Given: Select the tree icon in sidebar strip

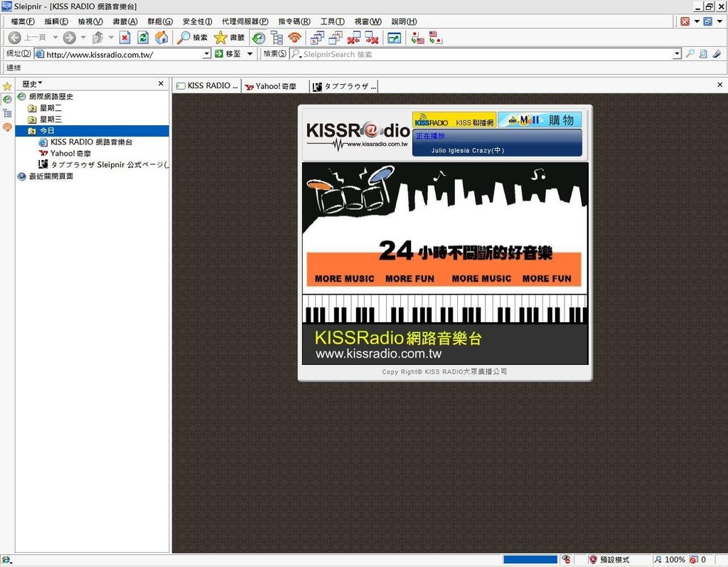Looking at the screenshot, I should (x=7, y=113).
